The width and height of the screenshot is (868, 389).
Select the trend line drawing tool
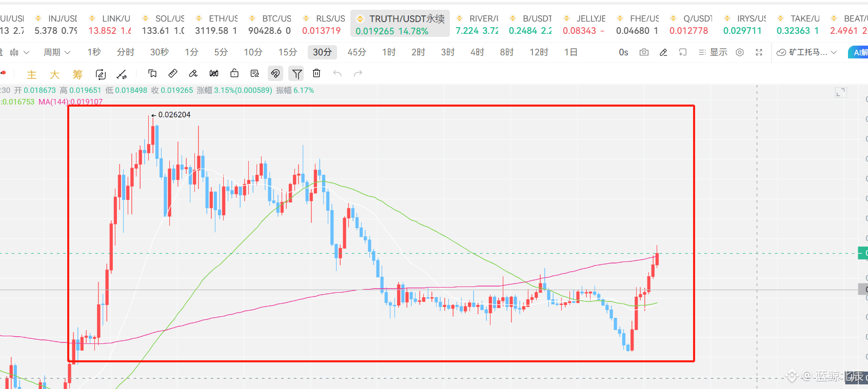click(122, 75)
